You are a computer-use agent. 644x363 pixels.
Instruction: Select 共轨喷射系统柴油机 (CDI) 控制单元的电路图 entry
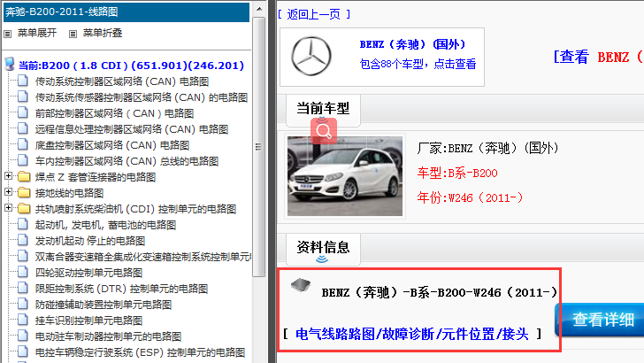135,209
